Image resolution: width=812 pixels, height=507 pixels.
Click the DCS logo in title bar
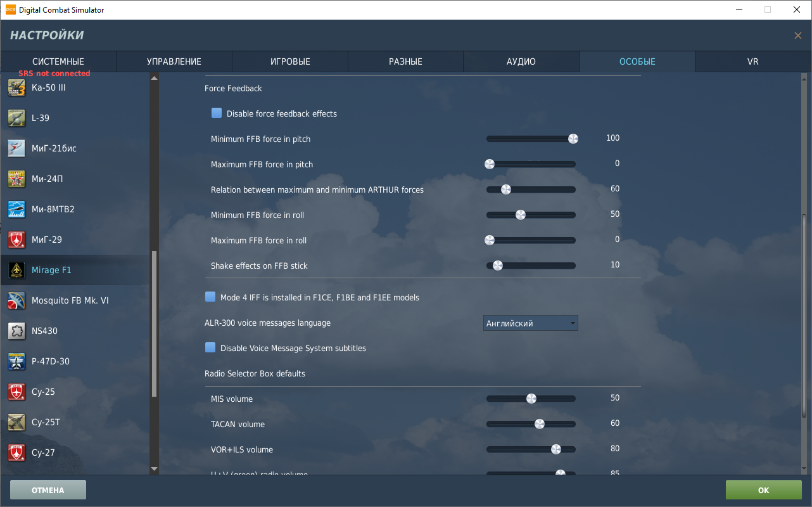[10, 10]
